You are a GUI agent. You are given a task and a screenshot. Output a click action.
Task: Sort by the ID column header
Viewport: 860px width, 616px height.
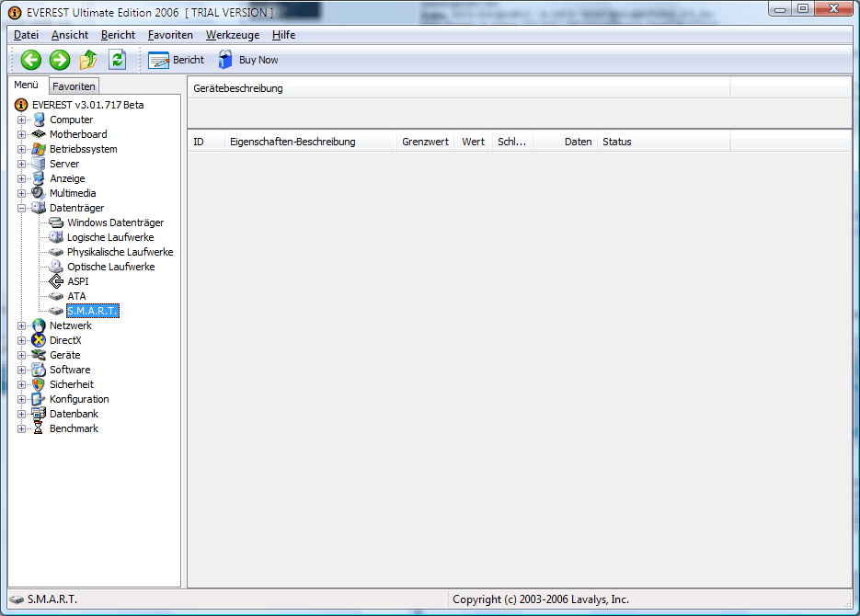(206, 142)
